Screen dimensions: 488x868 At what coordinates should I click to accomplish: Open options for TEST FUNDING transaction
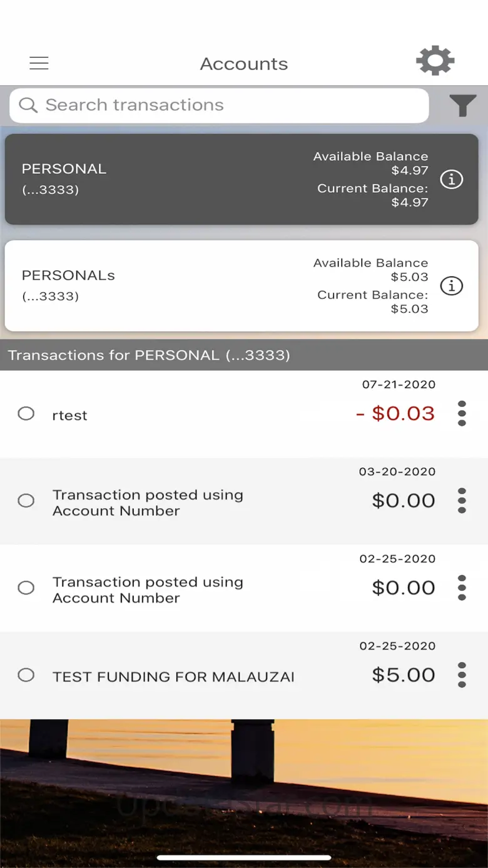462,675
